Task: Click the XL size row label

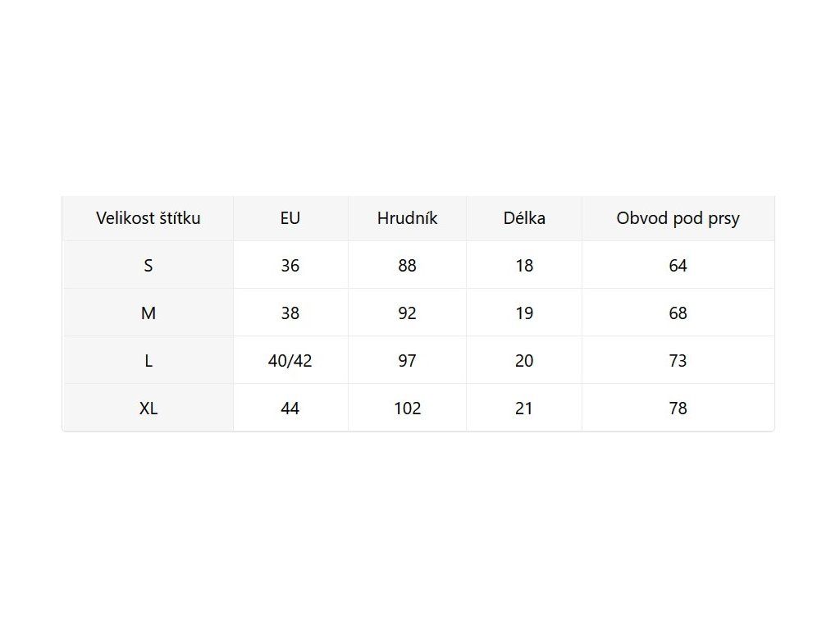Action: click(148, 409)
